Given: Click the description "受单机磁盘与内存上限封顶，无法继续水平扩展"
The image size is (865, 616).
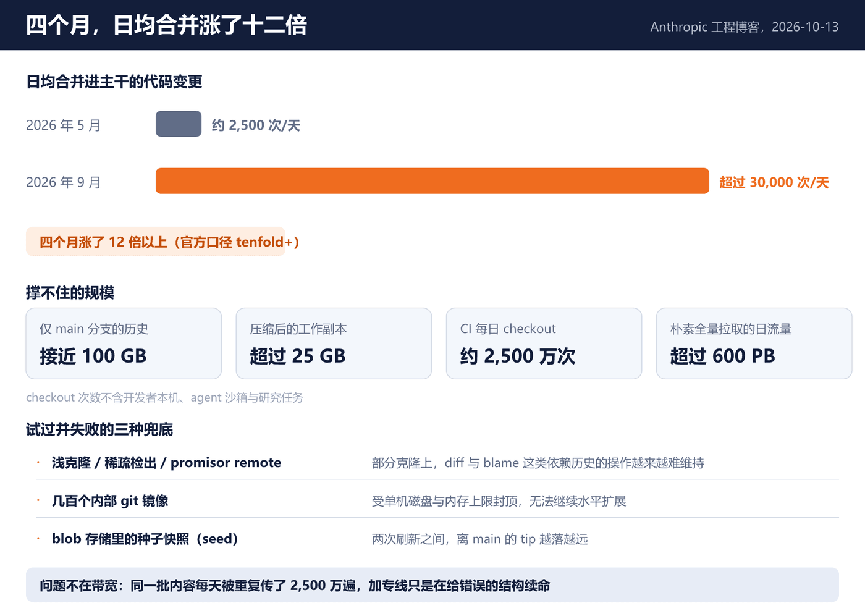Looking at the screenshot, I should (499, 501).
